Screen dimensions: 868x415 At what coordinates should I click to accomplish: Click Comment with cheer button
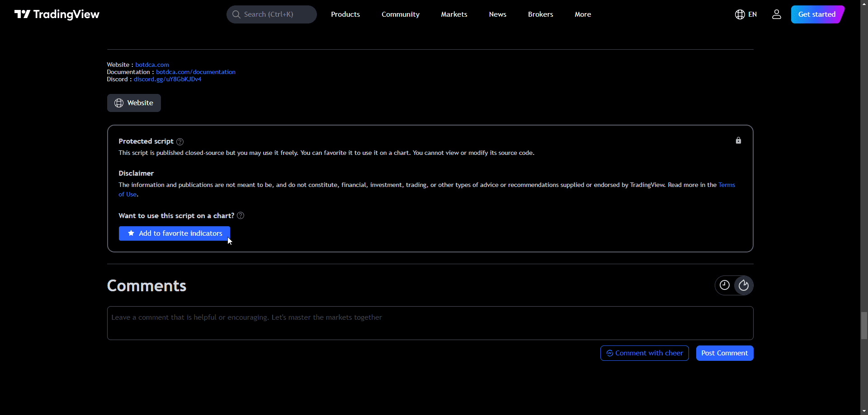click(644, 353)
